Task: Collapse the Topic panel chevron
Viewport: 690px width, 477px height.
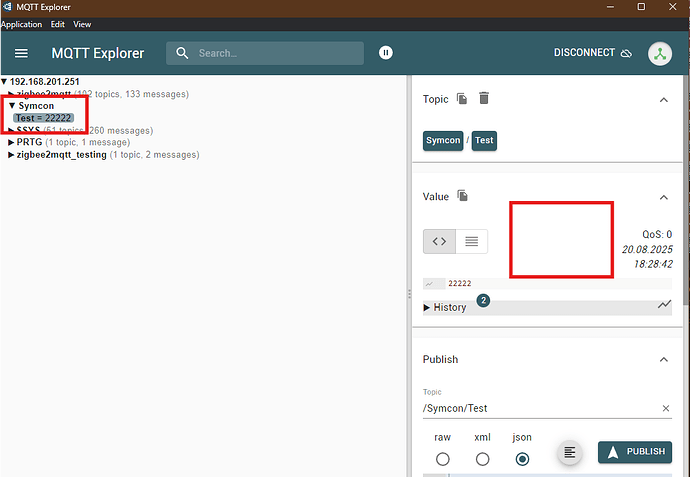Action: pyautogui.click(x=664, y=100)
